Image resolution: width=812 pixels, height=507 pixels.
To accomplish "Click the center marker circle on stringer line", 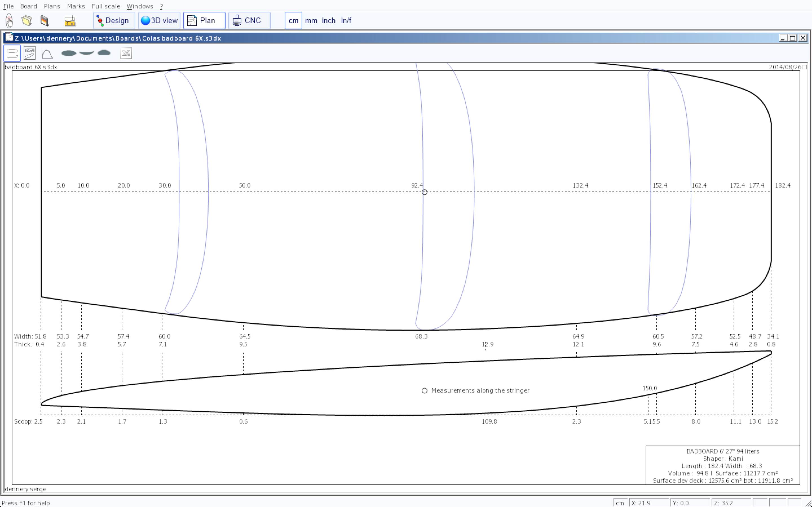I will pos(424,192).
